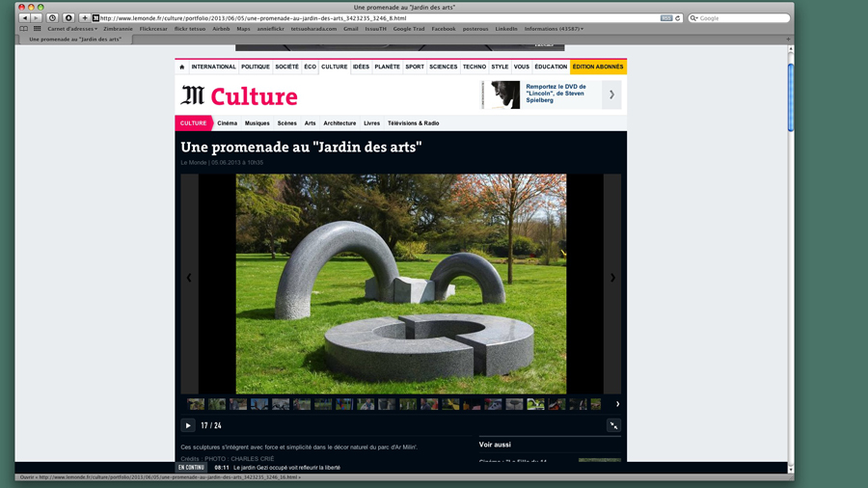
Task: Open the Sciences section
Action: (444, 67)
